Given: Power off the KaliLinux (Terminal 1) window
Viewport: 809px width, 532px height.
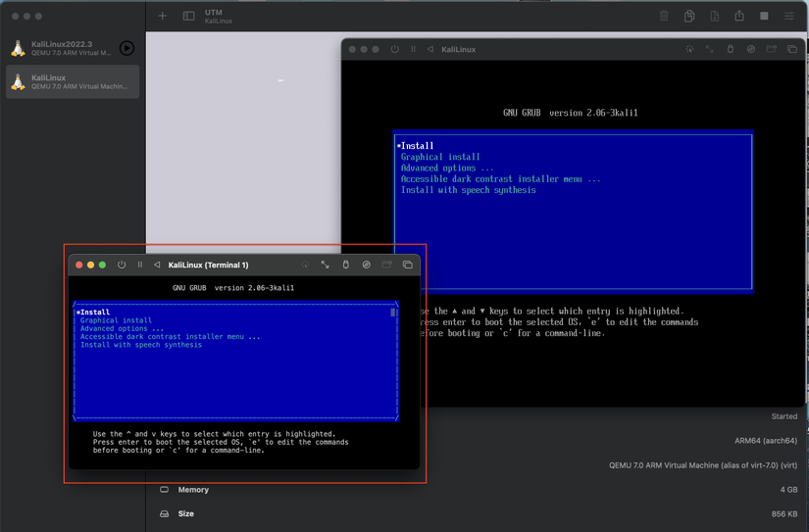Looking at the screenshot, I should [122, 265].
